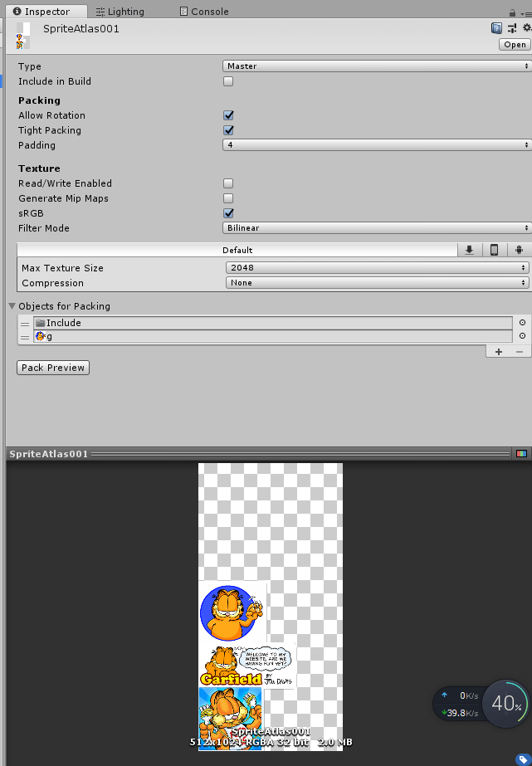Image resolution: width=532 pixels, height=766 pixels.
Task: Open the Max Texture Size dropdown
Action: (x=377, y=268)
